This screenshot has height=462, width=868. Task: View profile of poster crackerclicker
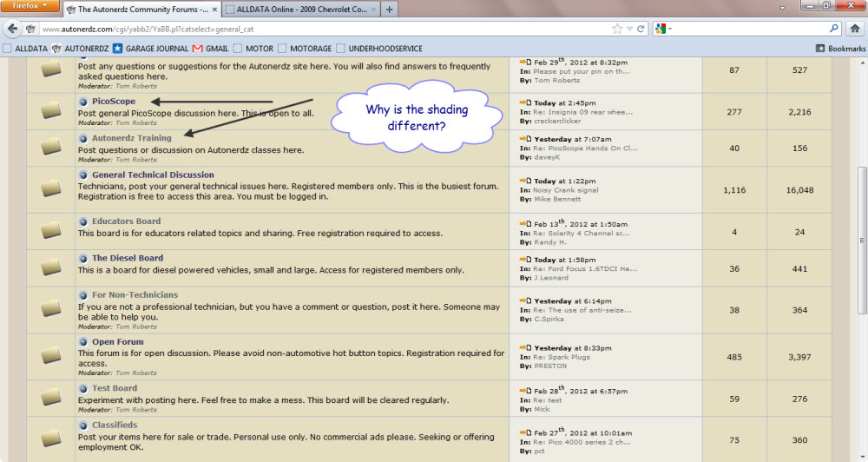[557, 121]
